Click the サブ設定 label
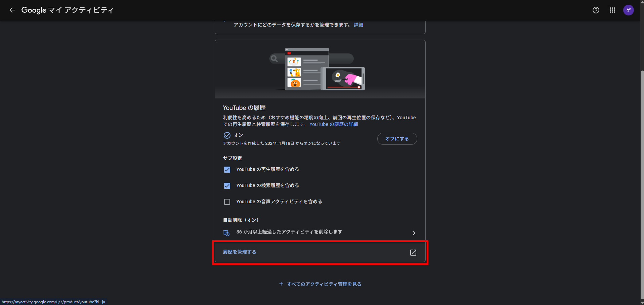The image size is (644, 305). pyautogui.click(x=232, y=158)
